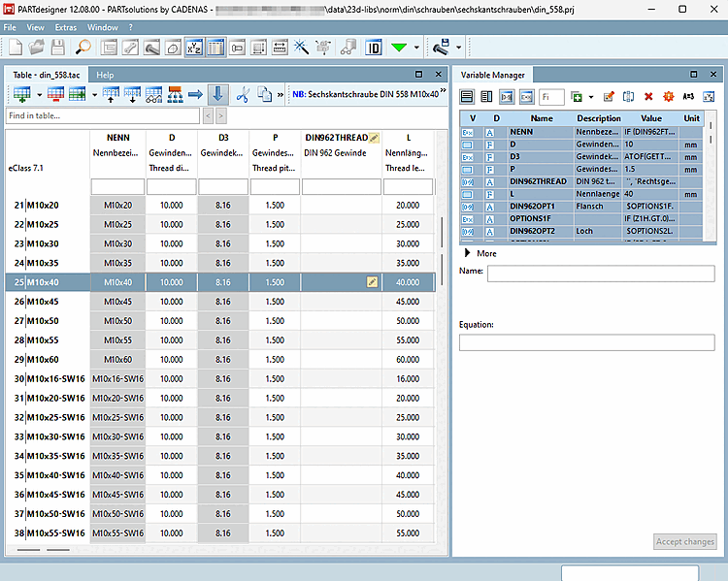Click the ID icon in main toolbar
Viewport: 728px width, 581px height.
coord(374,47)
